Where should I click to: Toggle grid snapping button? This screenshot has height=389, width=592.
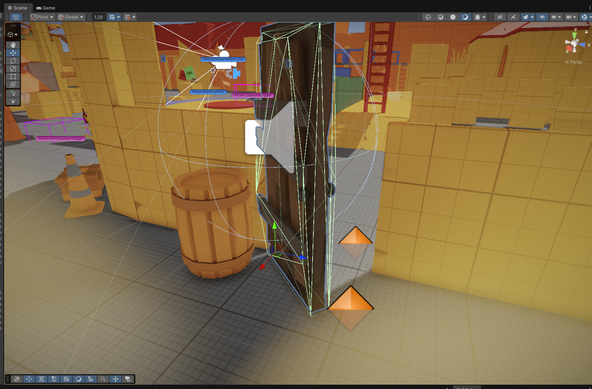pyautogui.click(x=112, y=17)
